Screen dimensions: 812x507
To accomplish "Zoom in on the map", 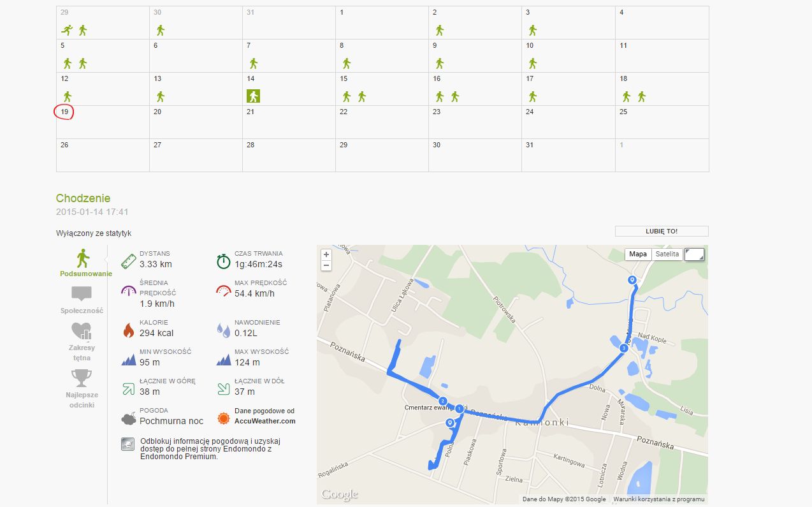I will click(x=326, y=254).
